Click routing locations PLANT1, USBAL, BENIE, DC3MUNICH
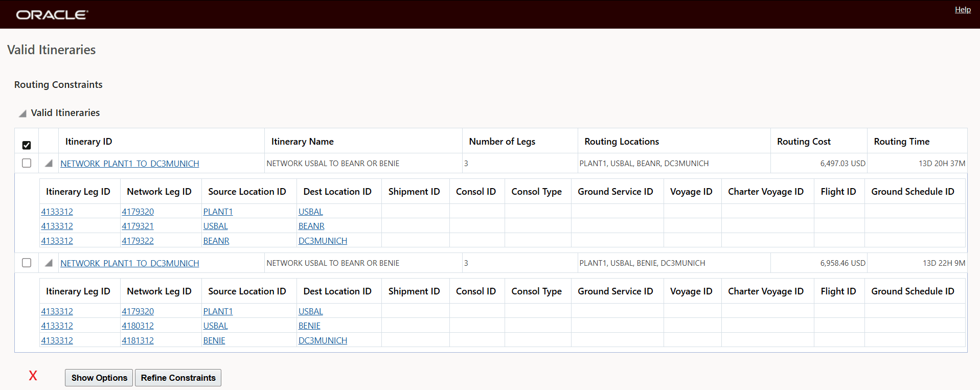Viewport: 980px width, 390px height. point(642,263)
